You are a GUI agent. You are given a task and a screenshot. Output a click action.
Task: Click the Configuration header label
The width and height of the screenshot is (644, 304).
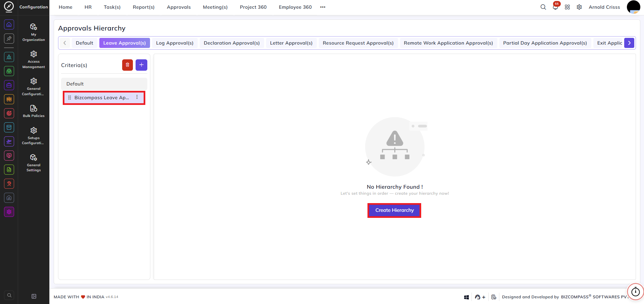point(34,7)
